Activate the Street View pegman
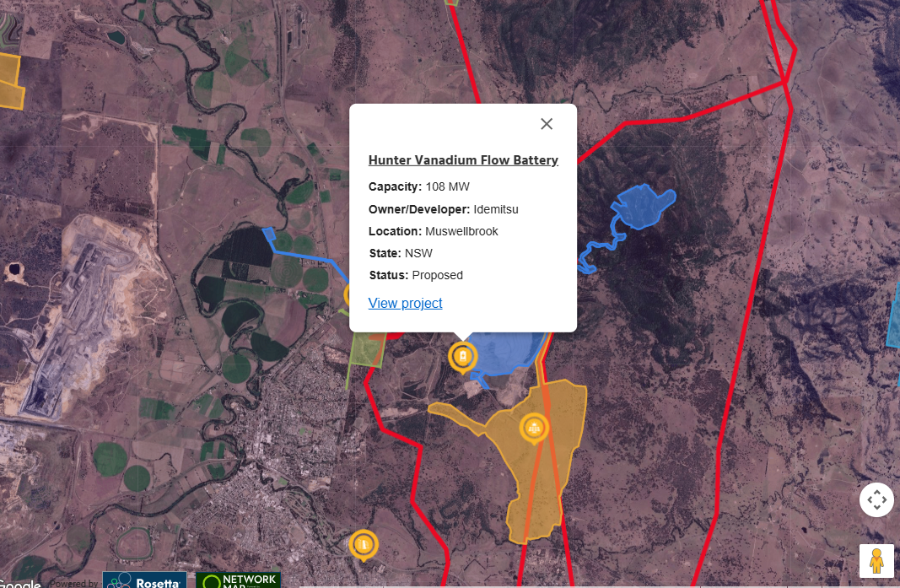The height and width of the screenshot is (588, 900). click(x=876, y=561)
